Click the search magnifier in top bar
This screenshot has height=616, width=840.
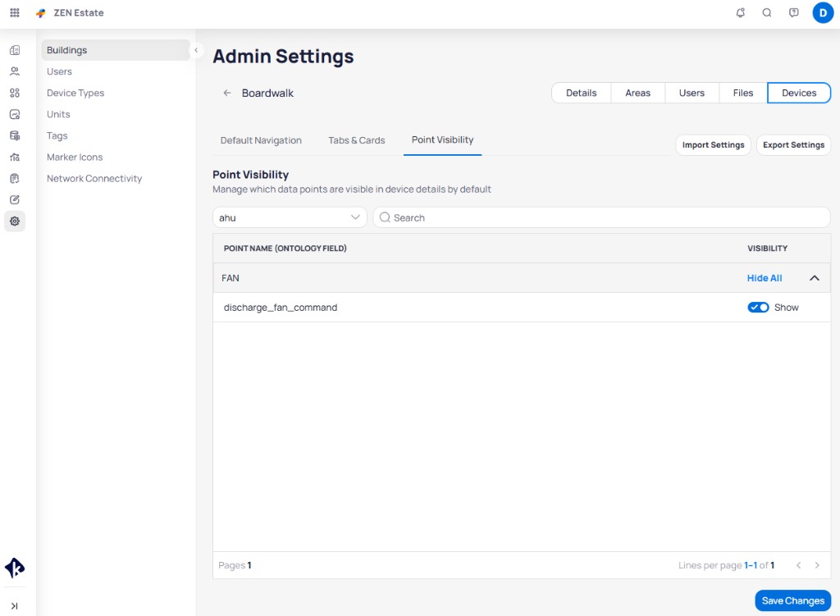point(767,12)
